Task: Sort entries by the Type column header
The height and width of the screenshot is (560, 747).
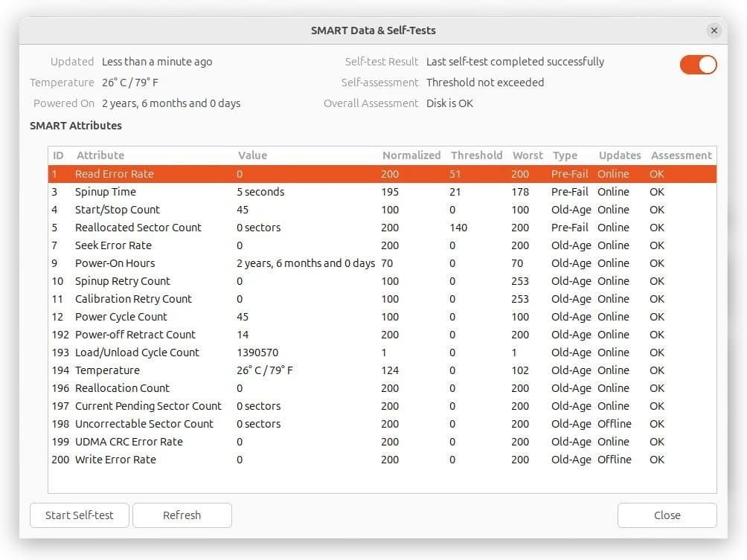Action: click(x=565, y=155)
